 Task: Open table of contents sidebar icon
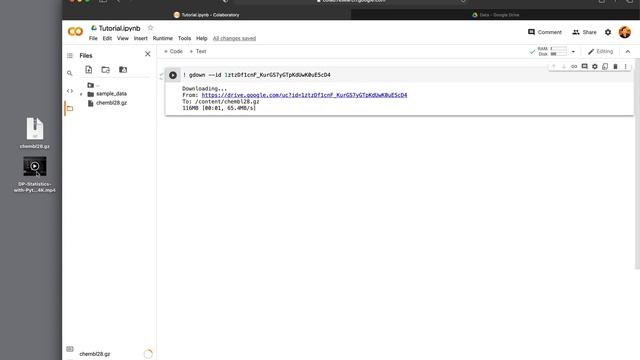70,56
